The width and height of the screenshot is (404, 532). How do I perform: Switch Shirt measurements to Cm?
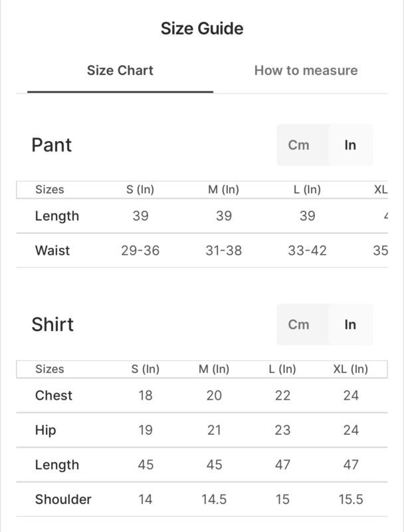(299, 325)
